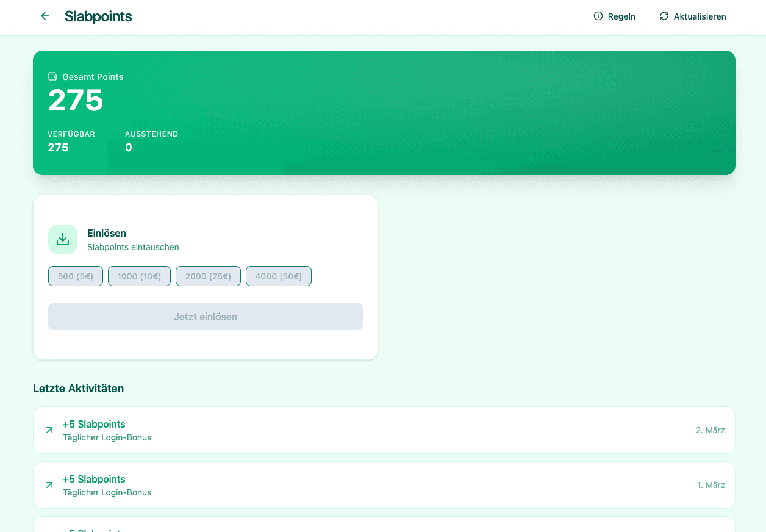Select the 2000 (25€) redemption option

tap(208, 276)
